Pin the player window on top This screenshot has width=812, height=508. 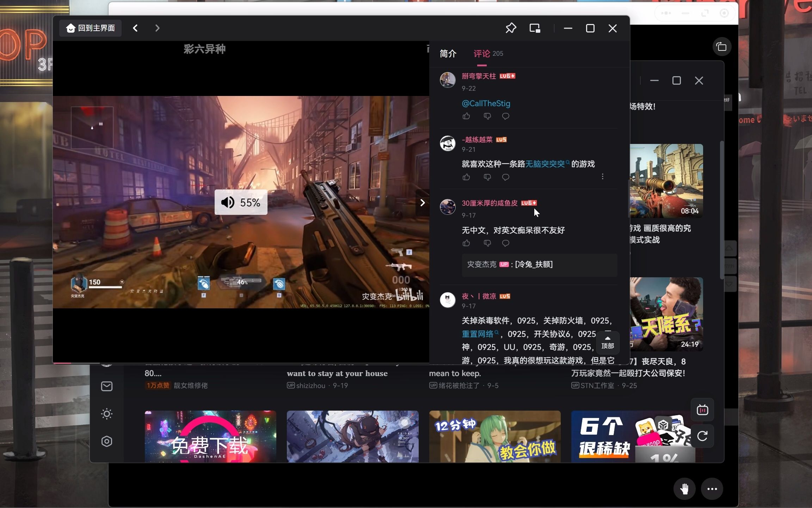[x=511, y=28]
